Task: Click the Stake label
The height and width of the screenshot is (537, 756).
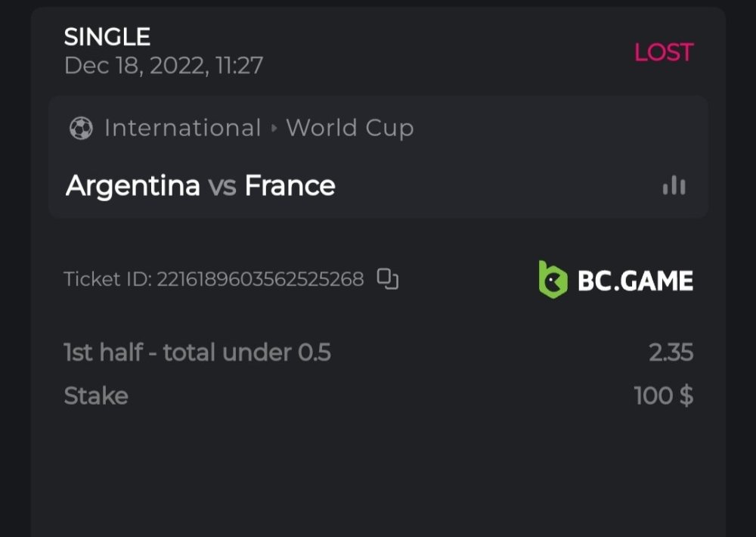Action: (x=96, y=396)
